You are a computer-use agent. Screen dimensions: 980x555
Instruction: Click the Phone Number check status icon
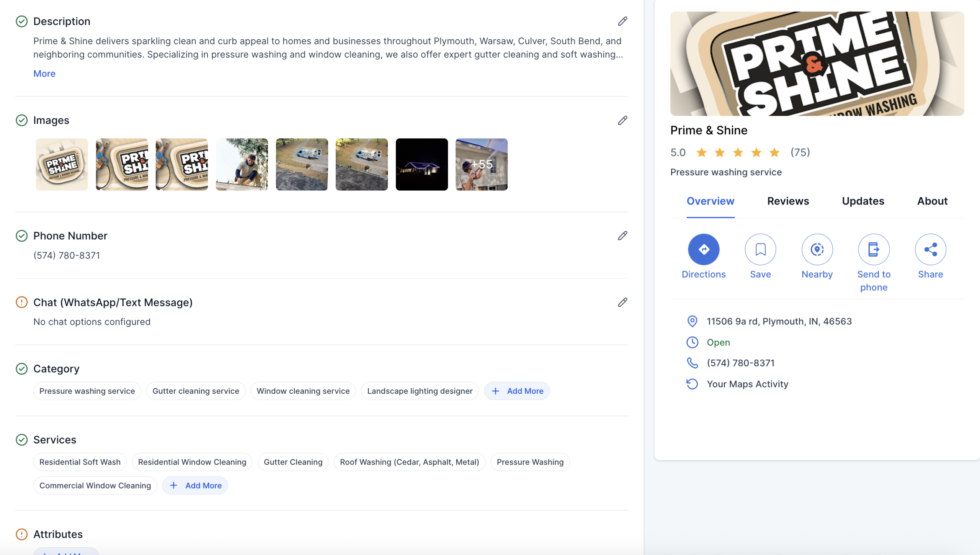pos(22,236)
